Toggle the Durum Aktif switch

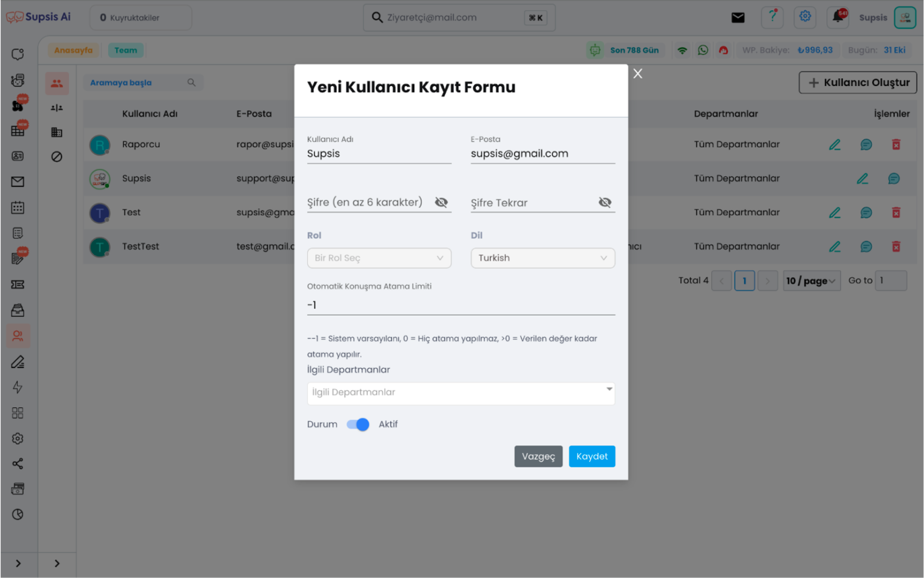(358, 425)
